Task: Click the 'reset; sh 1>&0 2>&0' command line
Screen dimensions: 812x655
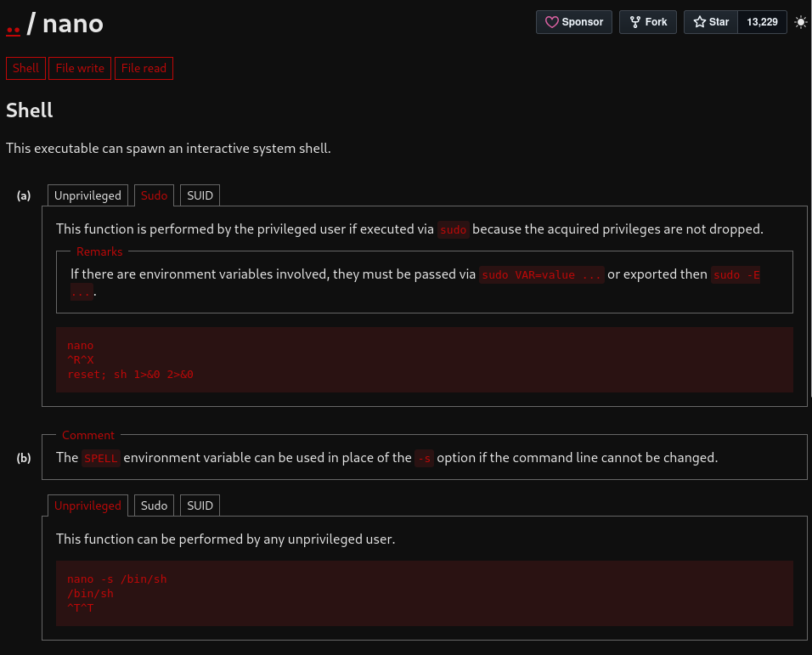Action: click(x=130, y=375)
